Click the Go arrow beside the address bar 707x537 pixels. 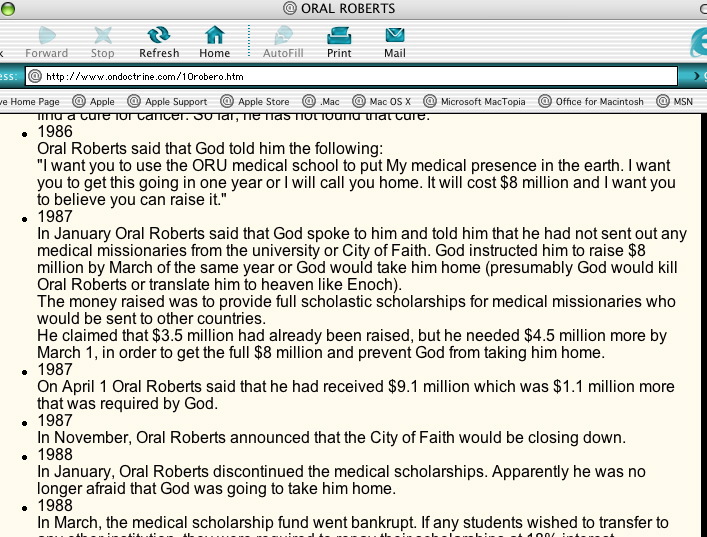click(696, 76)
